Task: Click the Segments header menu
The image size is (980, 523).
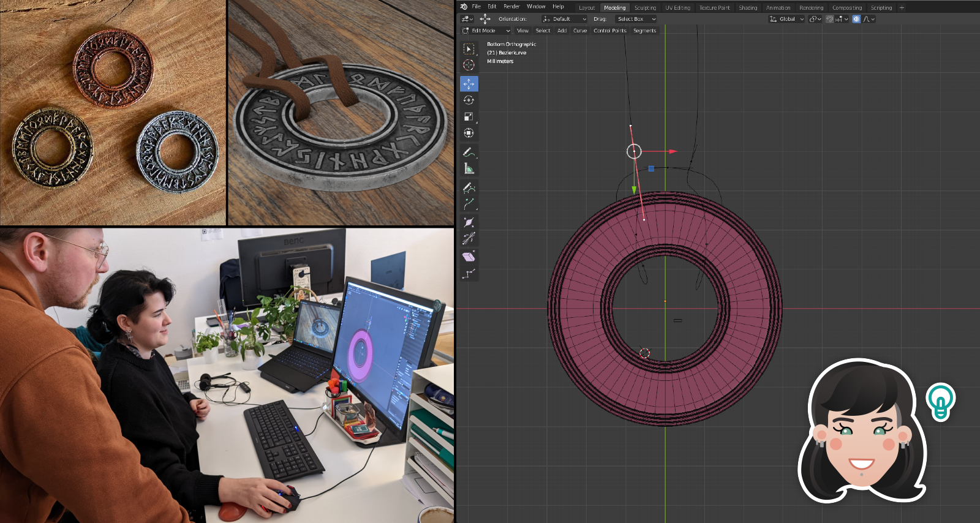Action: 644,31
